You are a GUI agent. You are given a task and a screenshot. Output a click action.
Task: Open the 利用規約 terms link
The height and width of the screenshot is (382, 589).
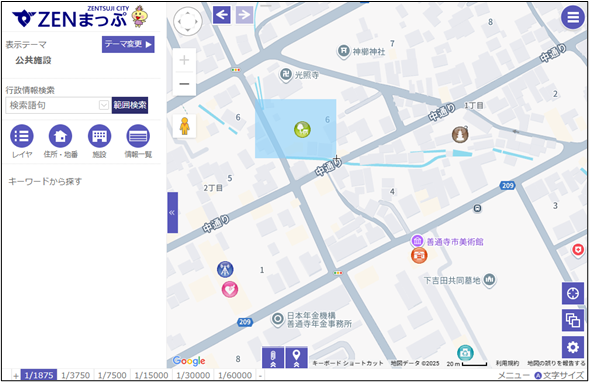(x=507, y=363)
